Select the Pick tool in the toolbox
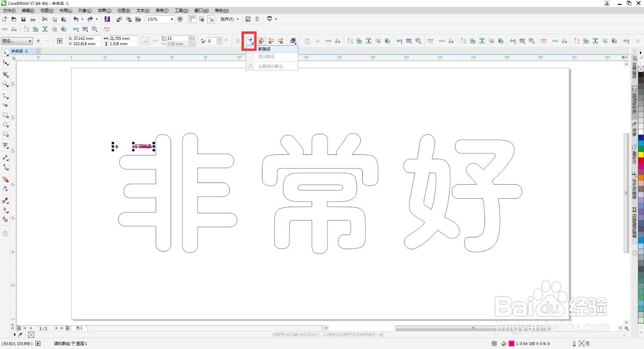Screen dimensions: 644x349 coord(5,53)
